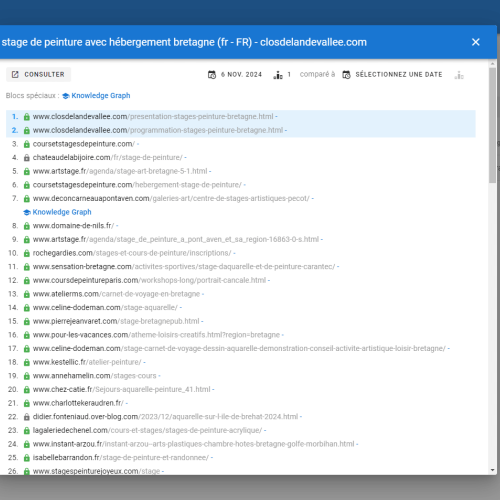
Task: Open www.stagespeinturejoyeux.com/stage result
Action: [x=96, y=471]
